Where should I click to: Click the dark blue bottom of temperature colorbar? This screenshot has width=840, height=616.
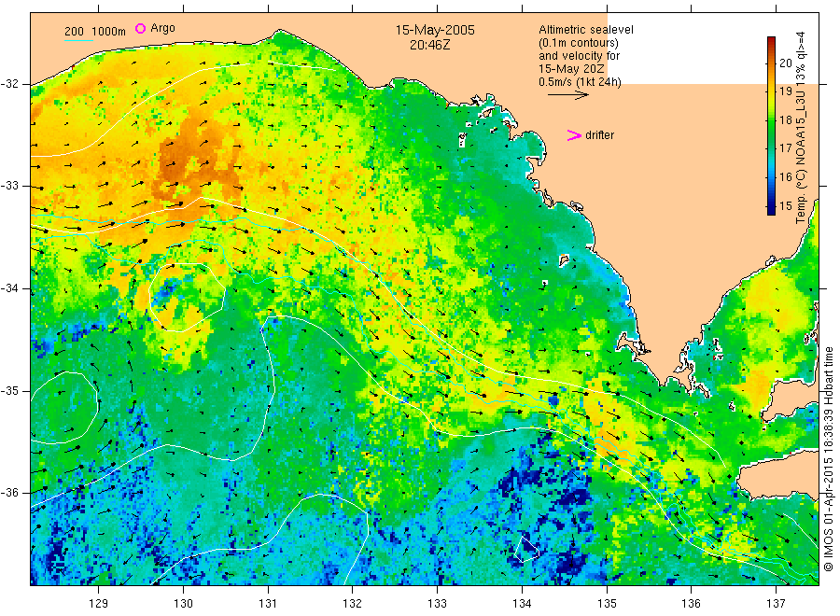[771, 211]
